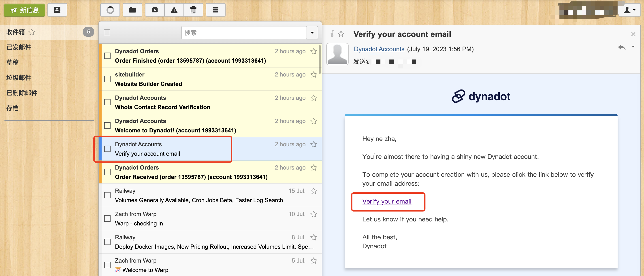Open the 已发邮件 sent folder
644x276 pixels.
(19, 47)
